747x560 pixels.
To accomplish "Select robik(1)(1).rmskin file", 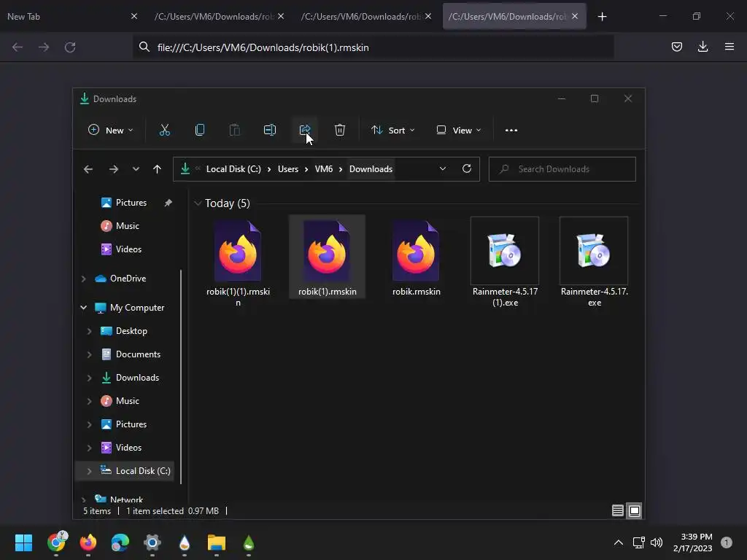I will [x=238, y=262].
